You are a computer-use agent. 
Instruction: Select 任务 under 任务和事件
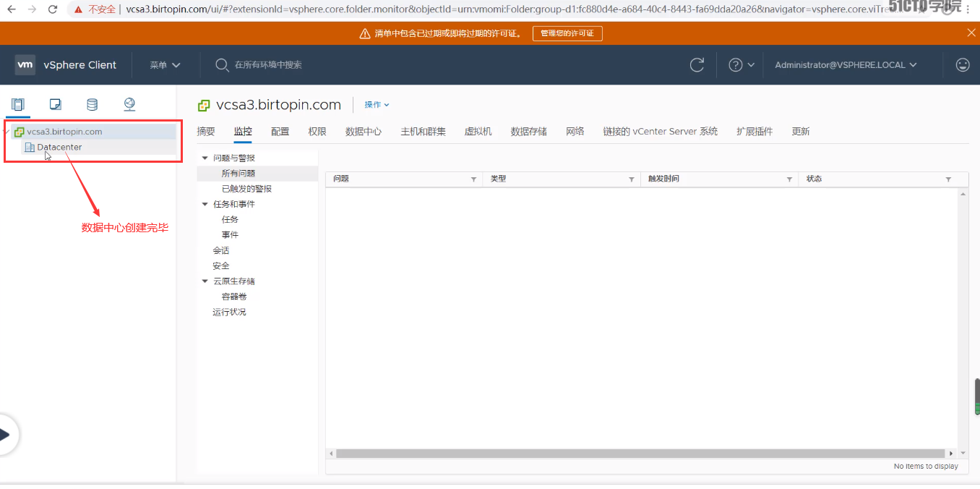[x=230, y=220]
